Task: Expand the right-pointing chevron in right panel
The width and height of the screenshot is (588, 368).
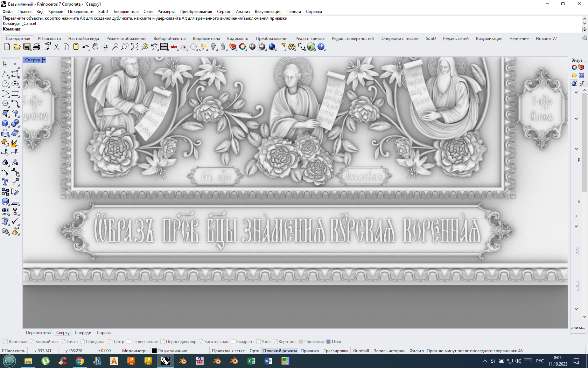Action: pos(576,216)
